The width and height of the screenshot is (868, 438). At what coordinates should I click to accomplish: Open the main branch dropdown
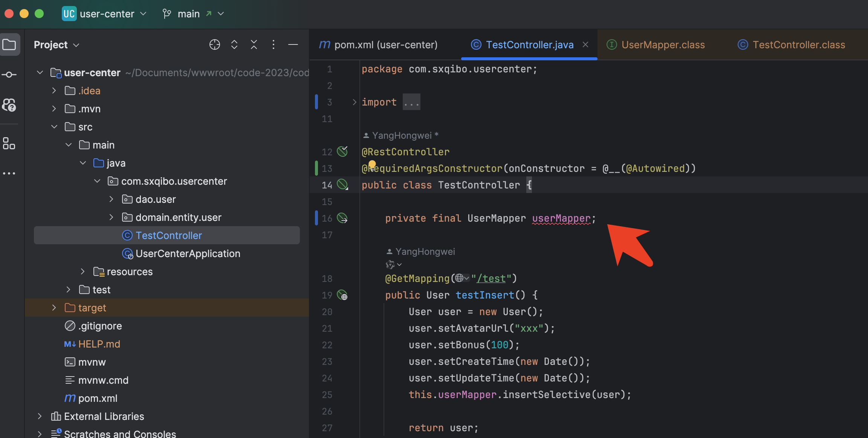click(221, 14)
